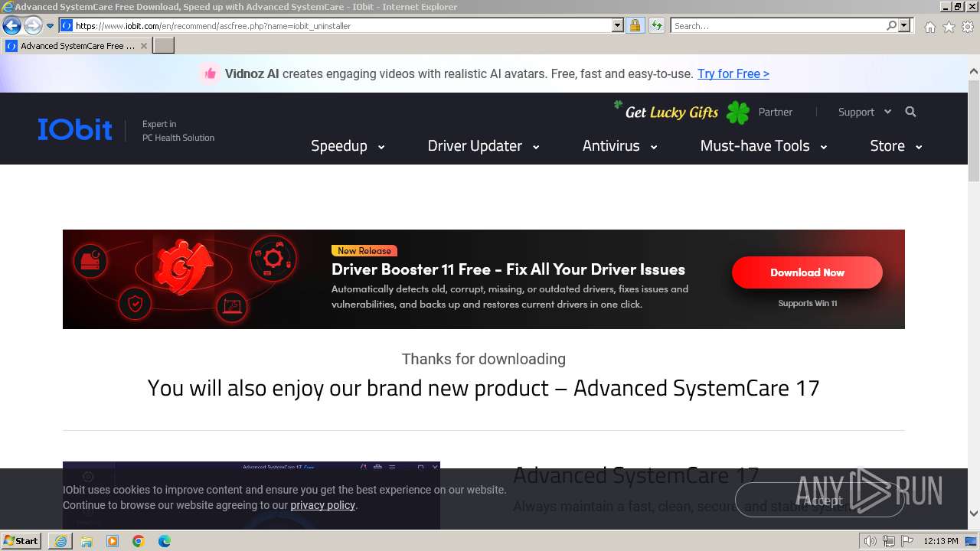The width and height of the screenshot is (980, 551).
Task: Click the New Release badge
Action: point(364,250)
